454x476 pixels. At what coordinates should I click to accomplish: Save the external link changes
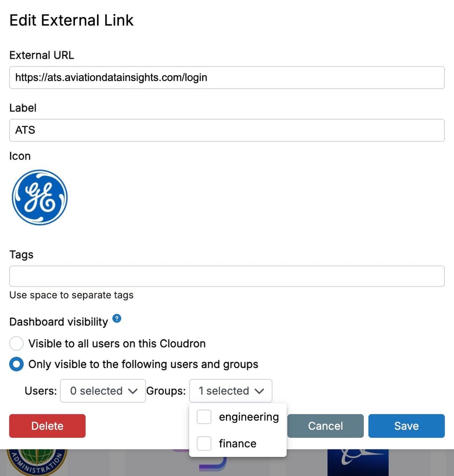point(406,426)
